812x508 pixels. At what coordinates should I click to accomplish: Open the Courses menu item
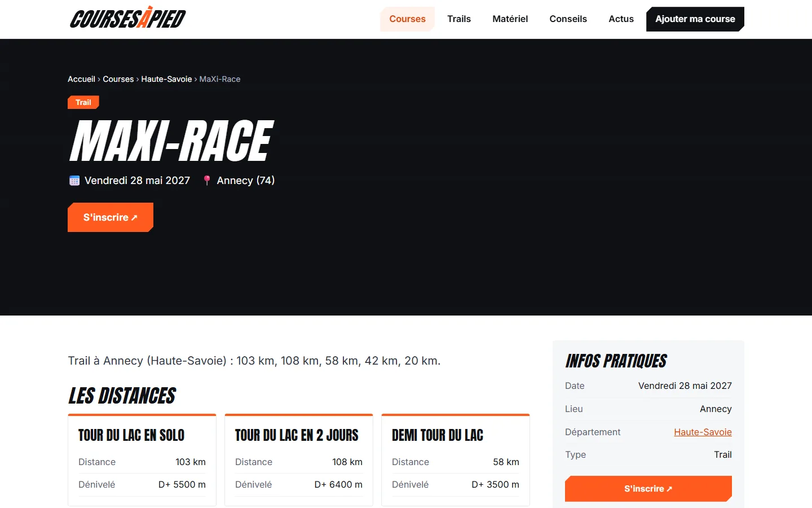click(x=407, y=19)
